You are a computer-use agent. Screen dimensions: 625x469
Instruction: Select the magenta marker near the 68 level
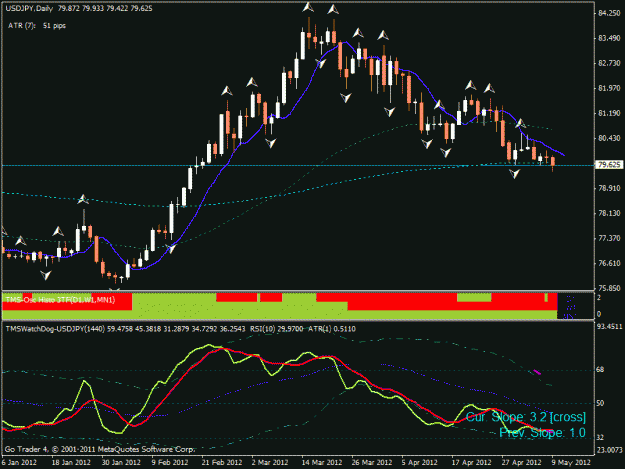point(537,372)
